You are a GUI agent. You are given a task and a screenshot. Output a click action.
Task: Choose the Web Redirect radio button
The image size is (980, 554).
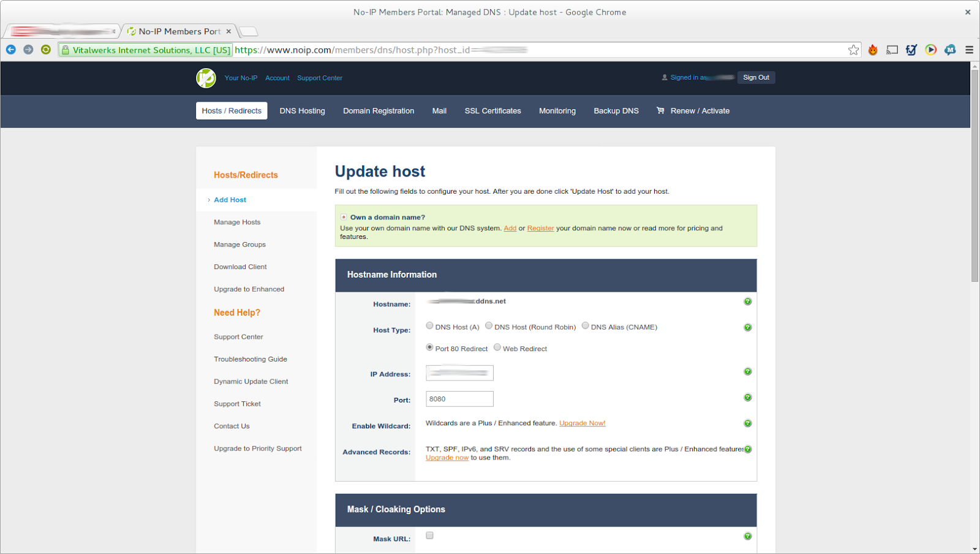coord(497,347)
